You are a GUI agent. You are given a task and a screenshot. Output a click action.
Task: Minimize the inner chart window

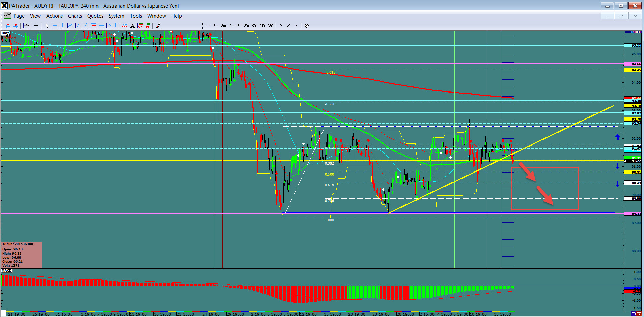pyautogui.click(x=607, y=16)
